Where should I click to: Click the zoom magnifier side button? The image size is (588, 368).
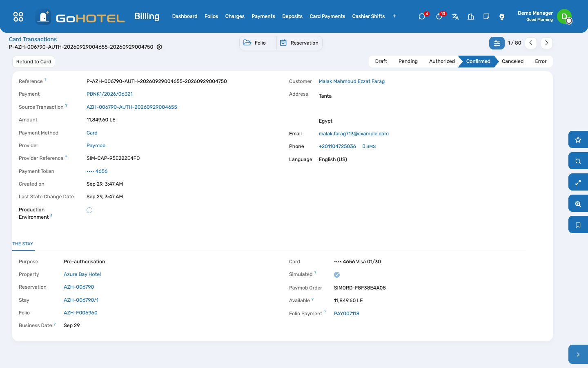pyautogui.click(x=578, y=204)
